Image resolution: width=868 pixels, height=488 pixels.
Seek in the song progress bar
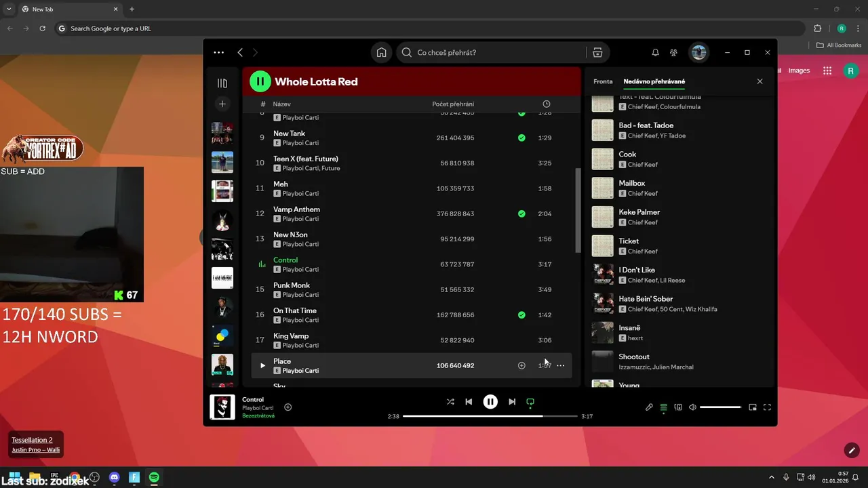click(x=490, y=416)
